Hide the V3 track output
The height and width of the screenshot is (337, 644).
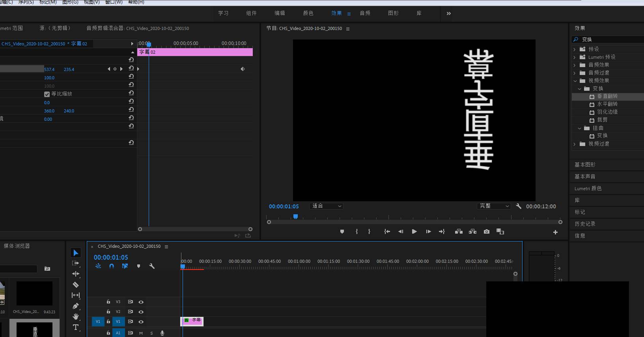pos(141,302)
